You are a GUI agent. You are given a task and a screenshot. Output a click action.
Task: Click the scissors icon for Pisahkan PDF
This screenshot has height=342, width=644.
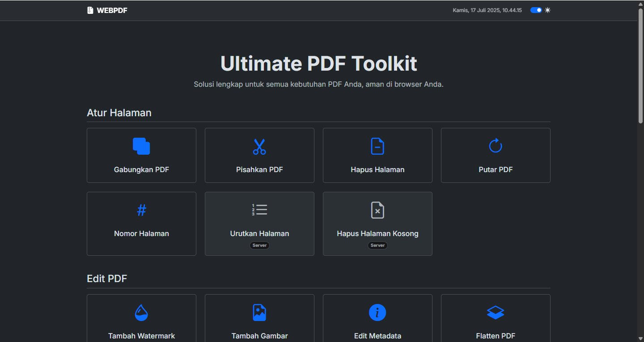(259, 146)
